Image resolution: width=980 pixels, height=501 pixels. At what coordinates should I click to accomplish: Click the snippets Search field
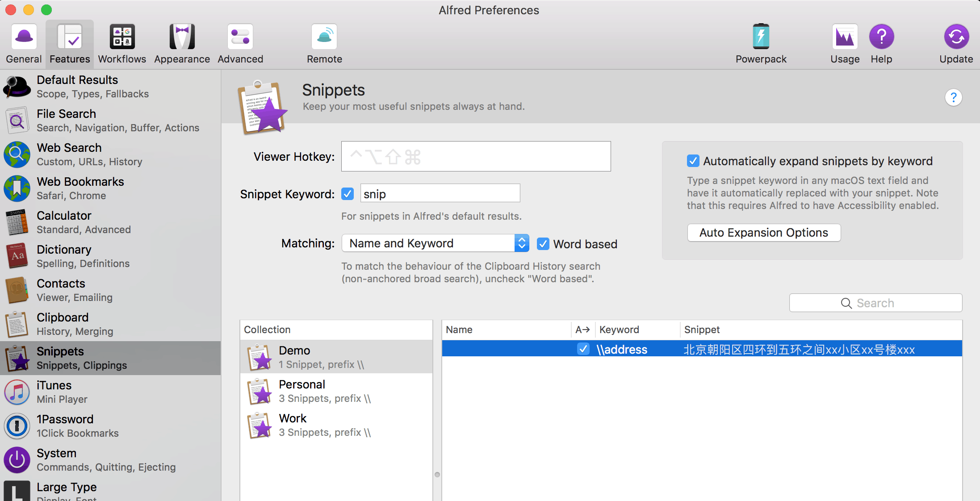pyautogui.click(x=875, y=303)
